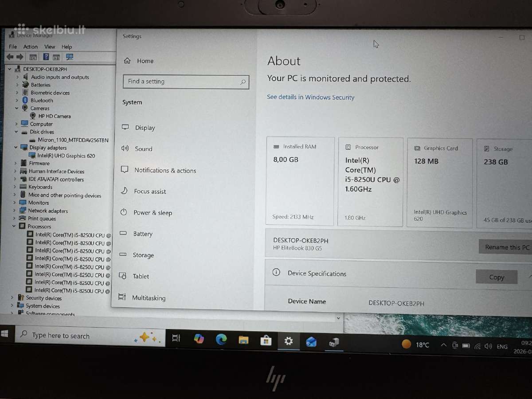Click the Graphics Card info card
Viewport: 532px width, 399px height.
(x=439, y=183)
